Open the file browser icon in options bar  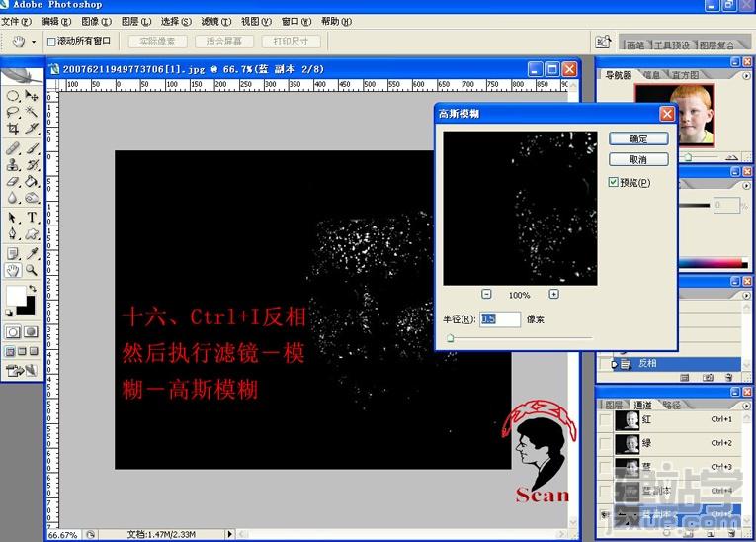click(x=603, y=42)
